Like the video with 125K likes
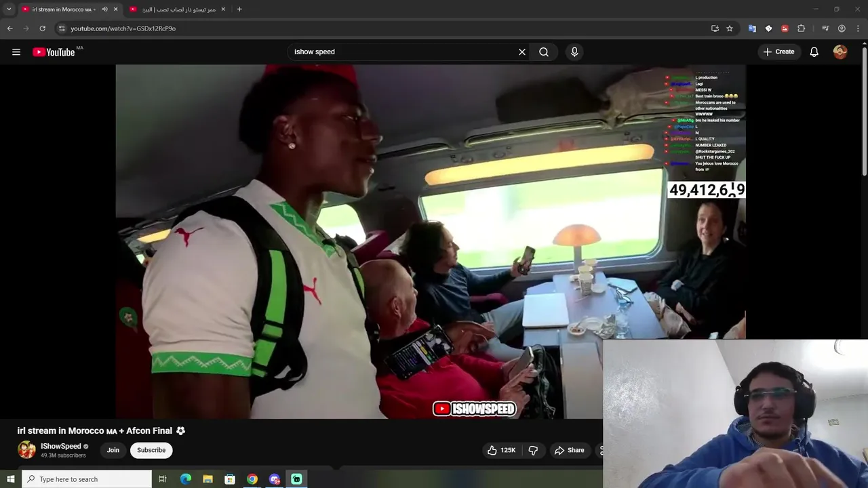The height and width of the screenshot is (488, 868). click(501, 450)
